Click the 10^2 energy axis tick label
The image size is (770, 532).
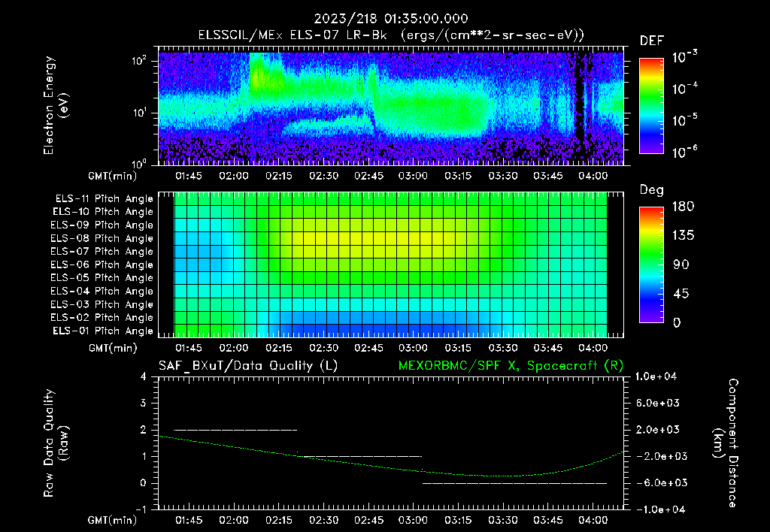coord(139,61)
